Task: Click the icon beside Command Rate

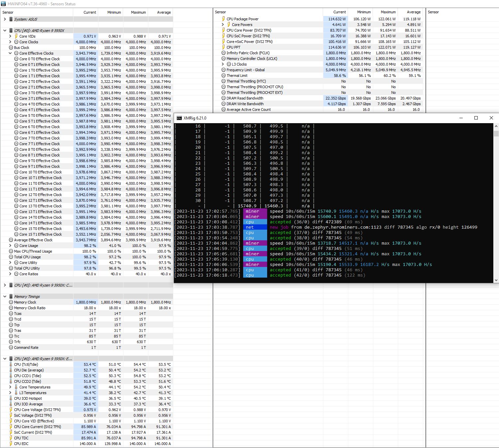Action: click(11, 347)
